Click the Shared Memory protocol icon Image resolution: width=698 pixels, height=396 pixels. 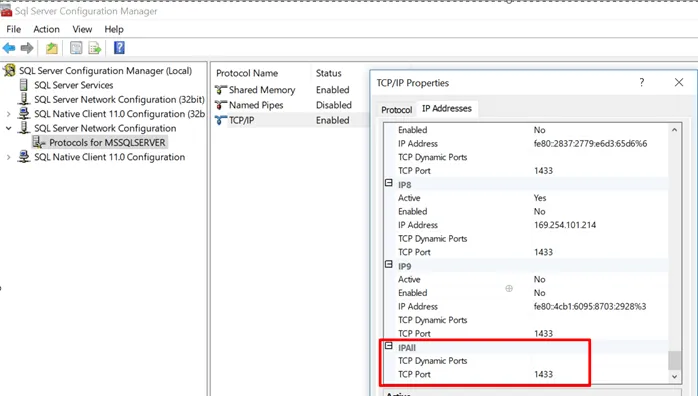(x=221, y=89)
